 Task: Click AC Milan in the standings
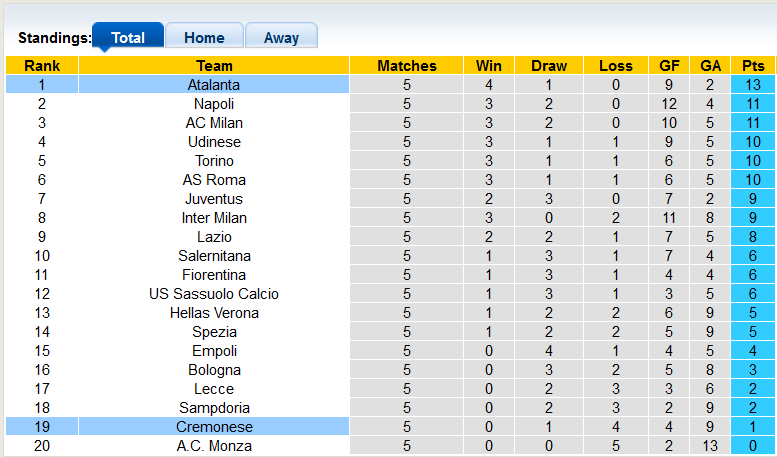click(x=214, y=123)
